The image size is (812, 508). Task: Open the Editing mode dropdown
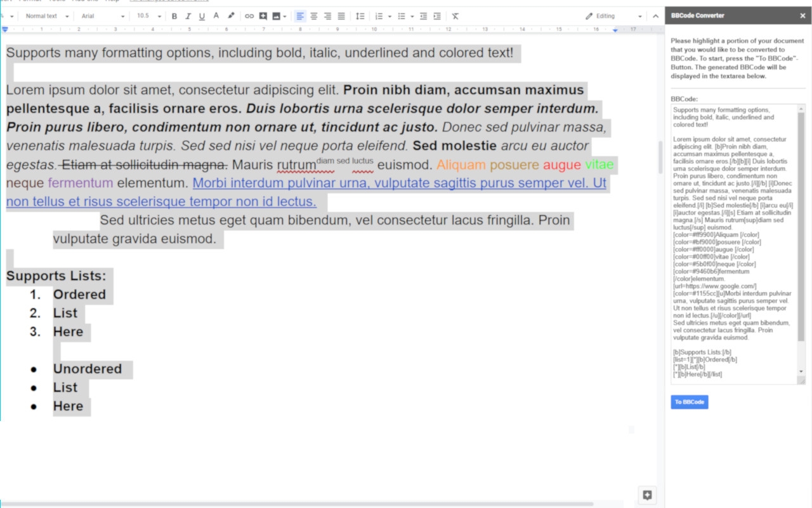(x=613, y=16)
